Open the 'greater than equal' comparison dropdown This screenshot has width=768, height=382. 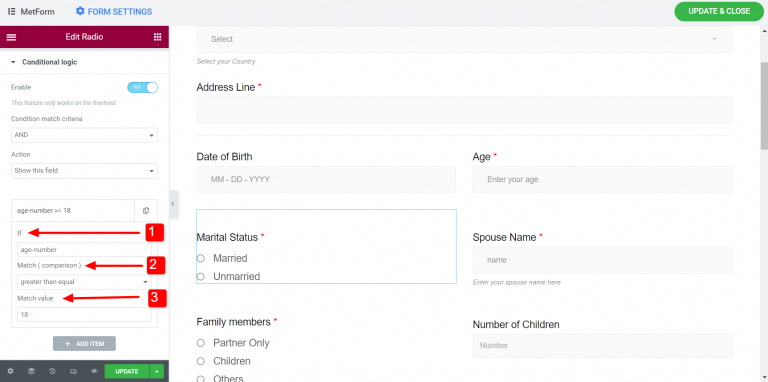tap(84, 282)
